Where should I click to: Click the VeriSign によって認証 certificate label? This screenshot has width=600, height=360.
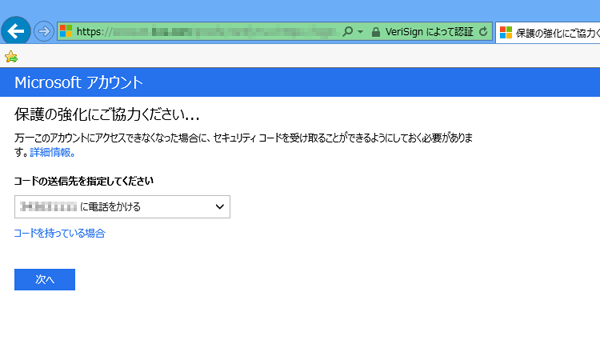coord(429,32)
